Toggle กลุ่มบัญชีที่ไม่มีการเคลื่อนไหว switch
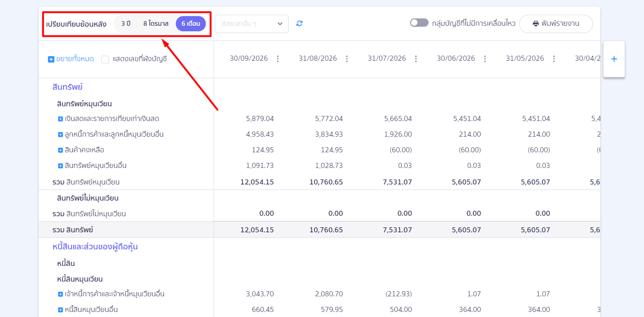Viewport: 644px width, 317px height. (419, 23)
